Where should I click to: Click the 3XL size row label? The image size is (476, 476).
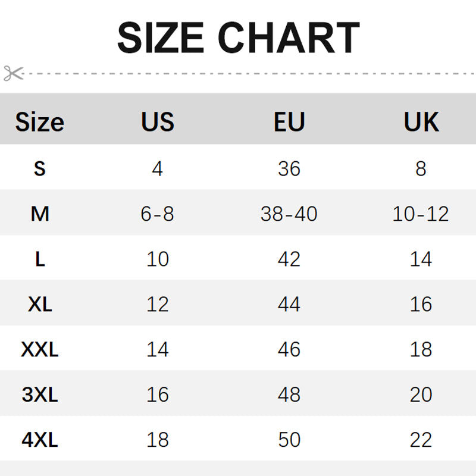click(x=39, y=394)
